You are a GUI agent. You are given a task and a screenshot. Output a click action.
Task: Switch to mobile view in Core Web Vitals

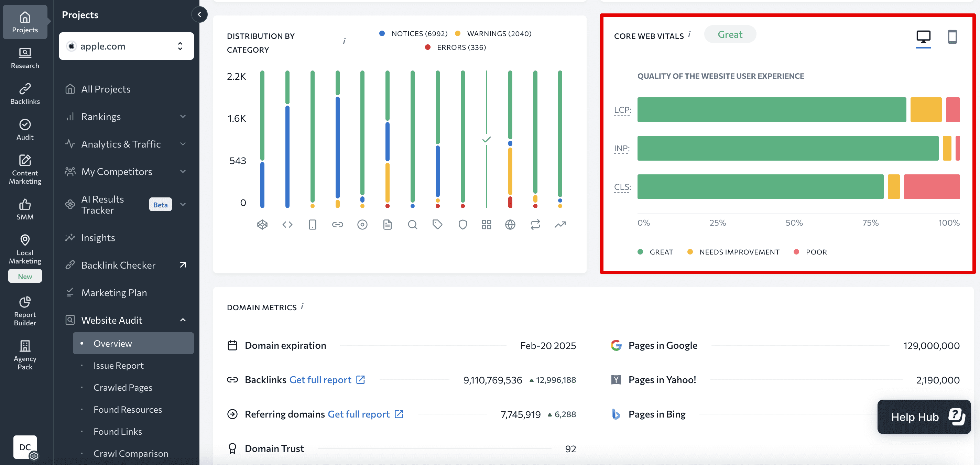click(x=952, y=36)
